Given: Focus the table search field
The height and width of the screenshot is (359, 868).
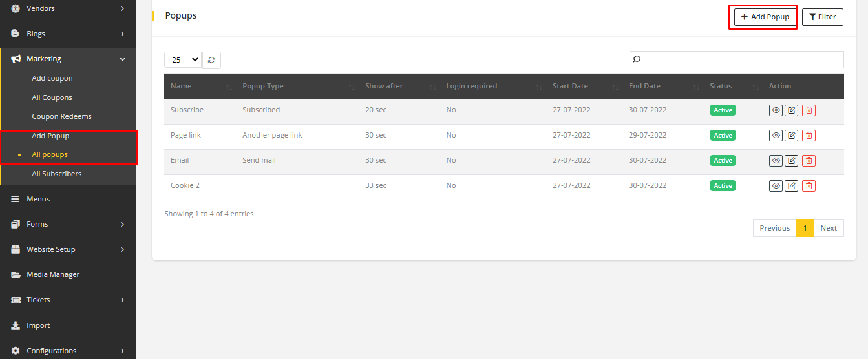Looking at the screenshot, I should click(x=737, y=59).
